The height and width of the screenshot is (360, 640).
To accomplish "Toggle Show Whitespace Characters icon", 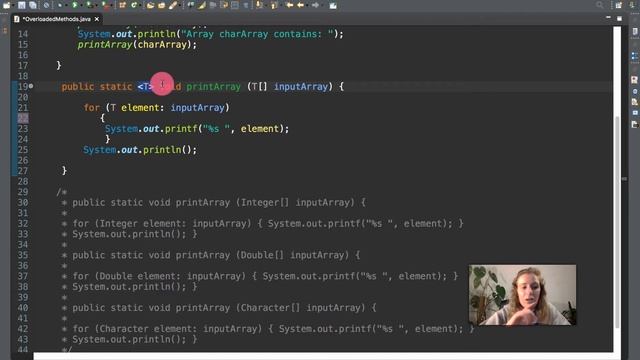I will 246,5.
